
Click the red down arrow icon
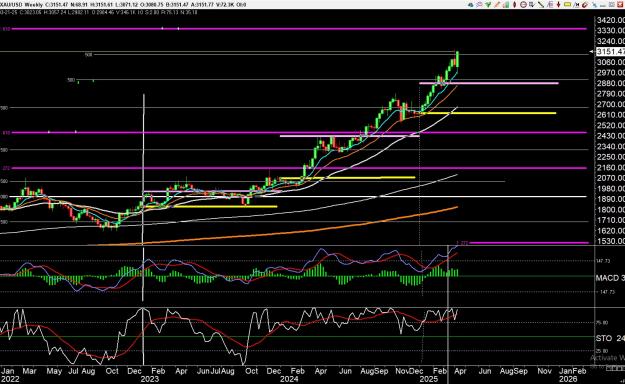click(x=558, y=5)
